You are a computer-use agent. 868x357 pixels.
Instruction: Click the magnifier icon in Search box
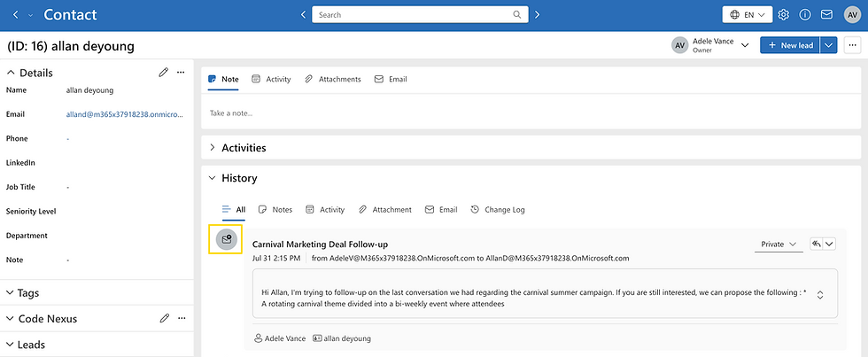pos(517,15)
